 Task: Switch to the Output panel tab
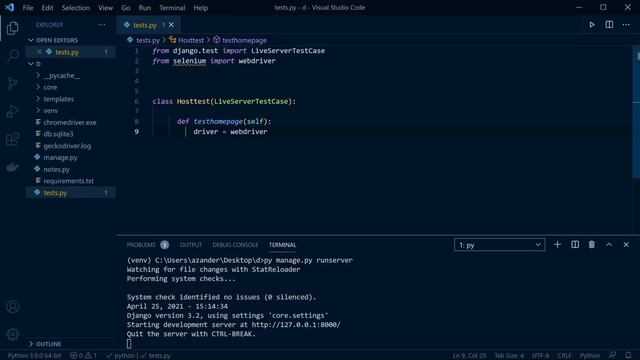point(191,245)
